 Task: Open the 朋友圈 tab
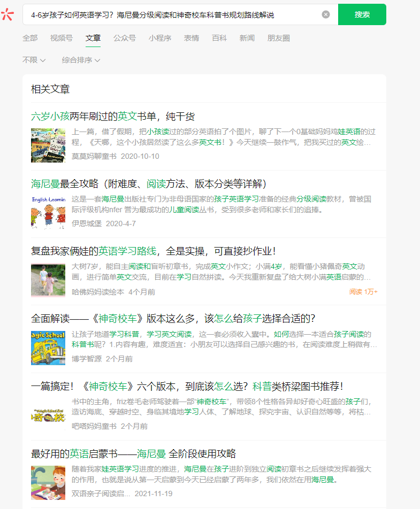click(x=278, y=38)
